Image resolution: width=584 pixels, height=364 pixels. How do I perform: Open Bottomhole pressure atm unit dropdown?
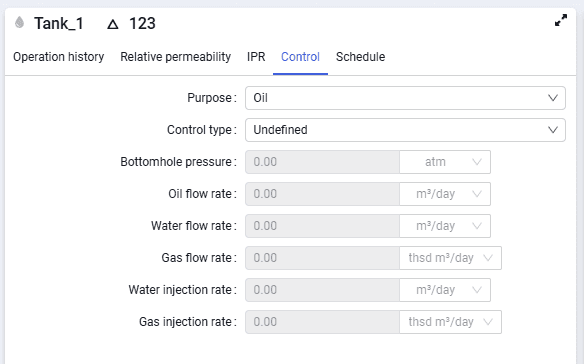pos(445,162)
